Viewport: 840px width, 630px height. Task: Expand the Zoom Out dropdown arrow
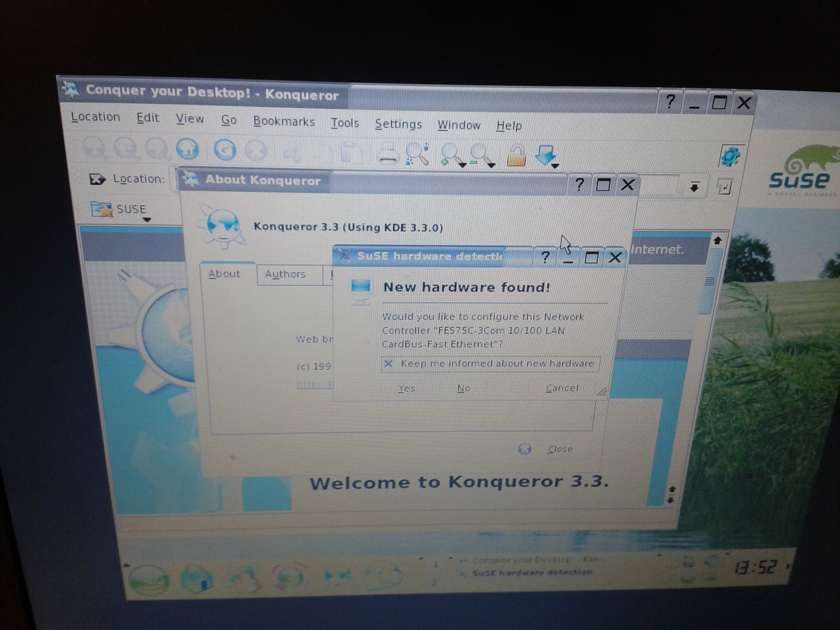(x=491, y=165)
